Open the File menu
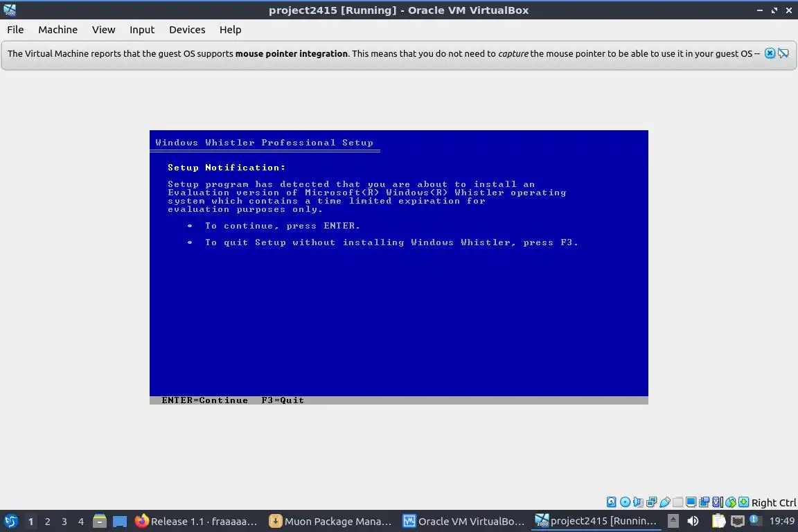 click(15, 30)
